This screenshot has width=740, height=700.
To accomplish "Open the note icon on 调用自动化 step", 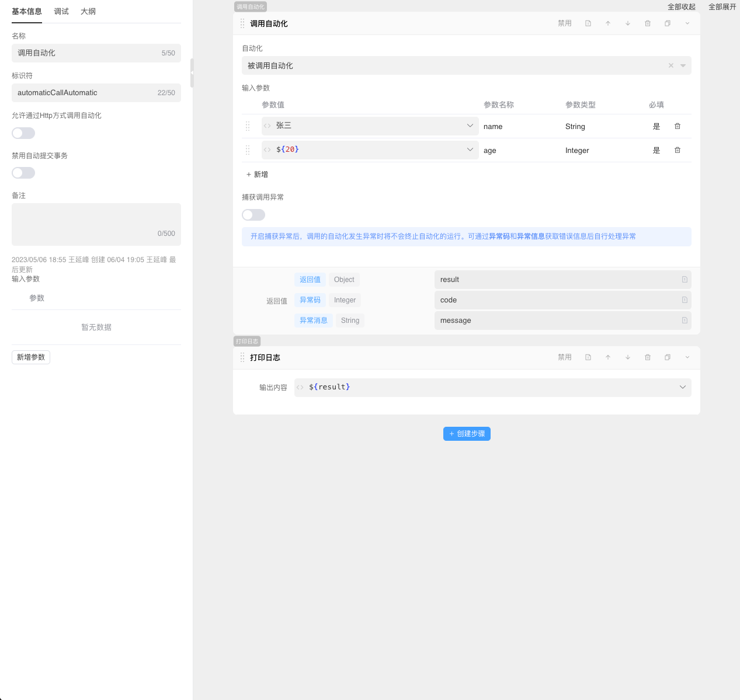I will (588, 23).
